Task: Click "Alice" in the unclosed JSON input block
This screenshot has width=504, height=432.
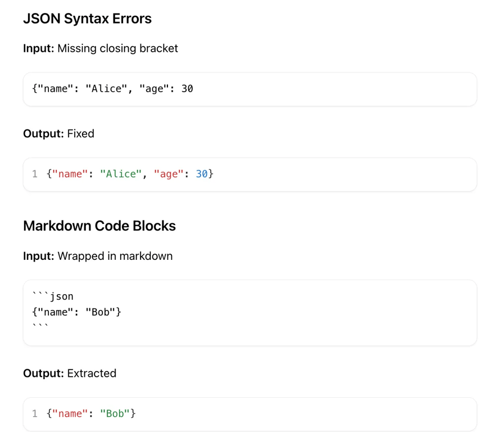Action: pyautogui.click(x=107, y=89)
